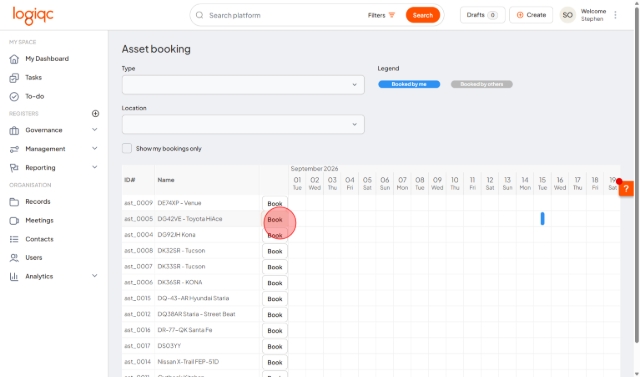Expand the Management chevron

(95, 149)
